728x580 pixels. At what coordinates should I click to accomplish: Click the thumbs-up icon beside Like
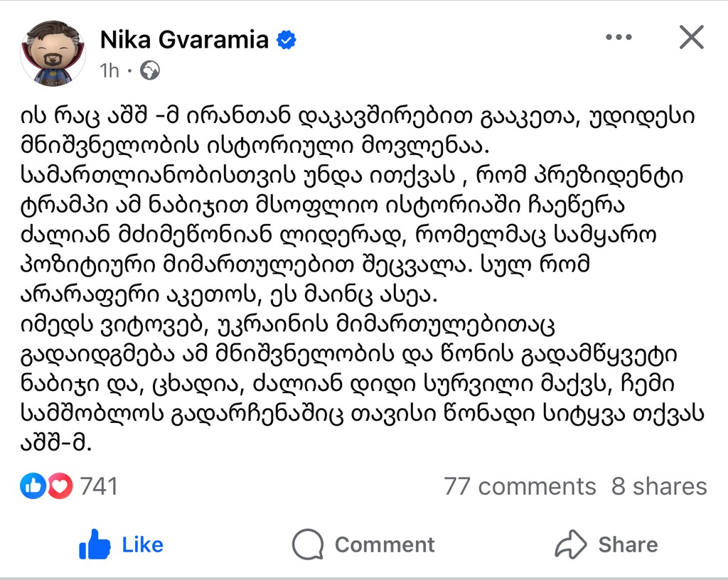click(95, 544)
